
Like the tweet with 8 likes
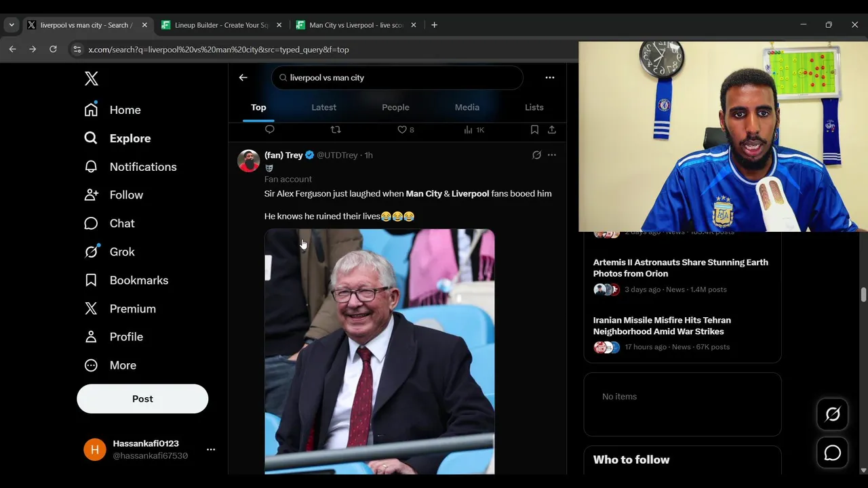406,129
